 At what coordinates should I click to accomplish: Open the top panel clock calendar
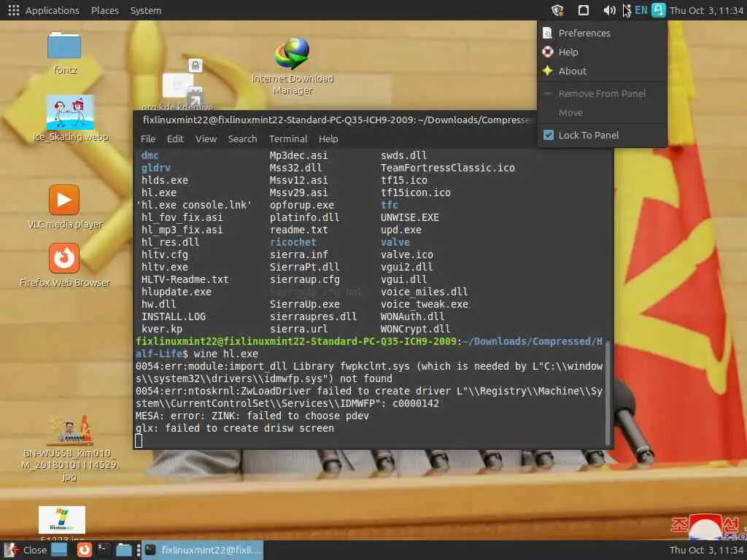(706, 10)
